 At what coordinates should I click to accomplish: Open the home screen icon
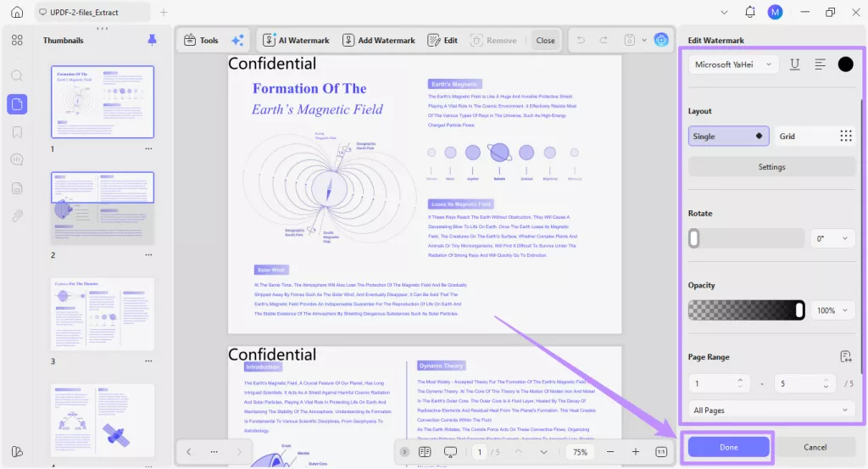(17, 12)
